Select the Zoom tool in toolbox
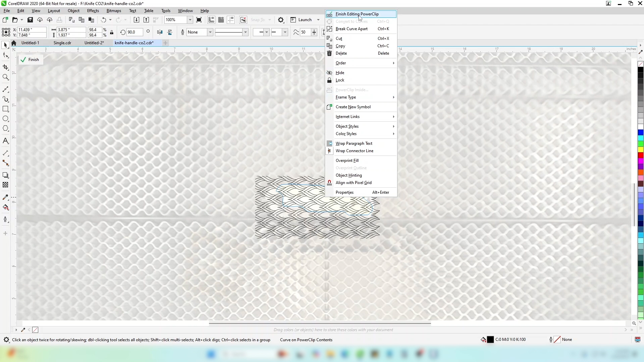 pyautogui.click(x=5, y=77)
